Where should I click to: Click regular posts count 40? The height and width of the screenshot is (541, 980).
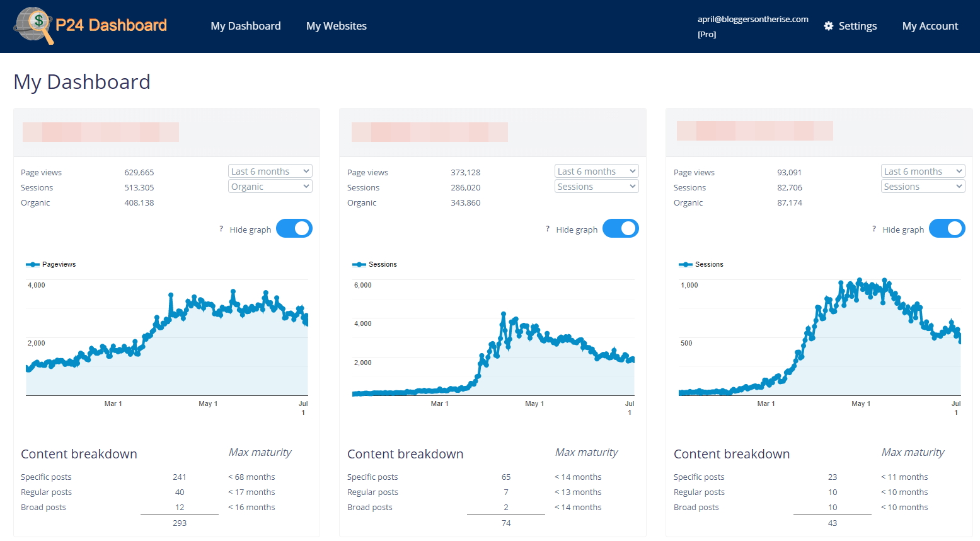pyautogui.click(x=180, y=492)
